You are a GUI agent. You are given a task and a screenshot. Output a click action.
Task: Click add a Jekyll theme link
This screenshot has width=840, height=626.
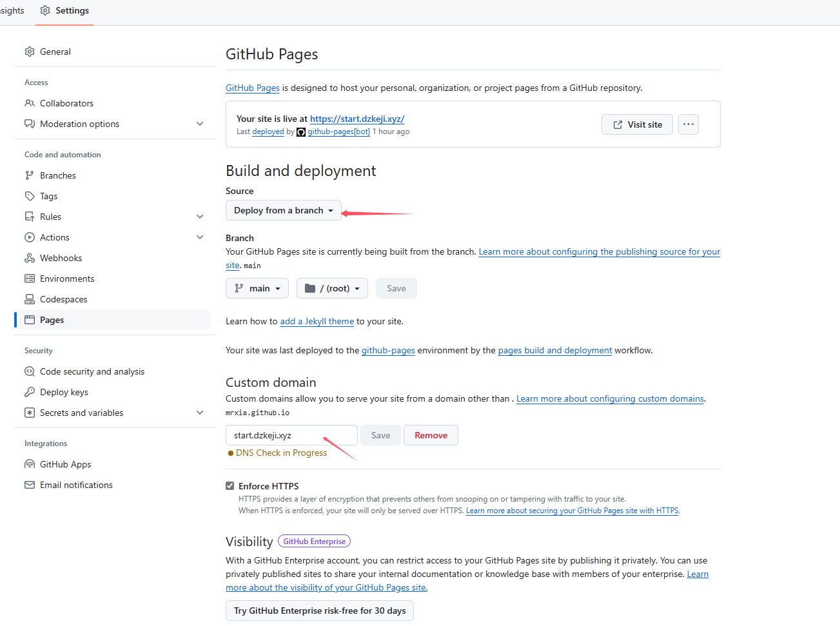(317, 321)
